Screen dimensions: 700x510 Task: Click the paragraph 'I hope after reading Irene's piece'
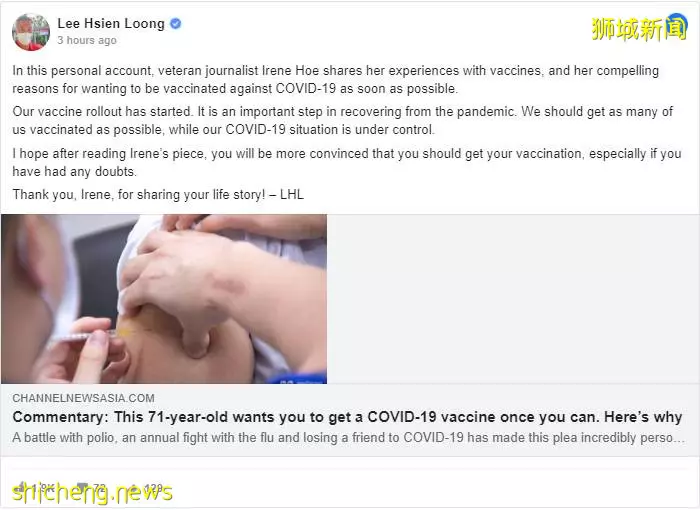tap(347, 163)
